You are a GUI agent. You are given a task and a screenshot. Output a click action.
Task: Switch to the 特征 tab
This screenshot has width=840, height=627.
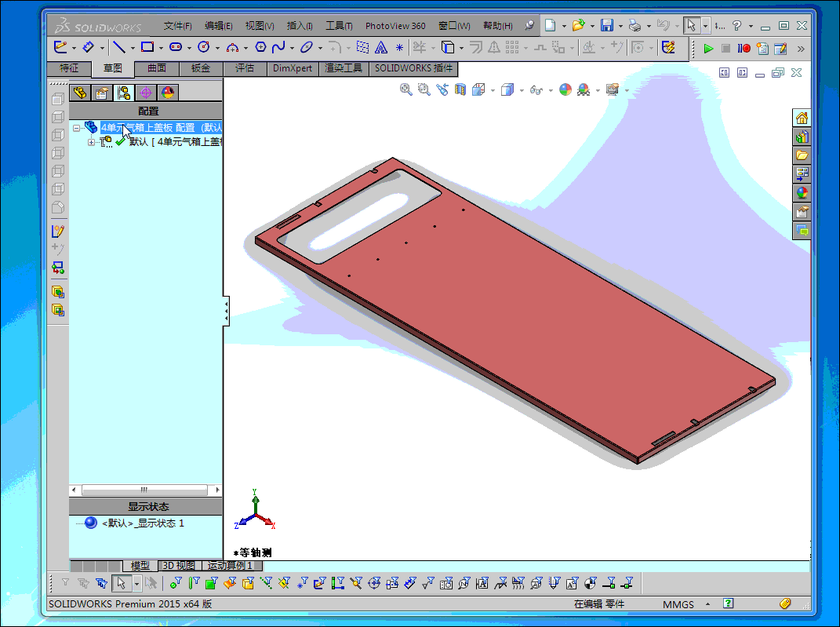pyautogui.click(x=68, y=68)
